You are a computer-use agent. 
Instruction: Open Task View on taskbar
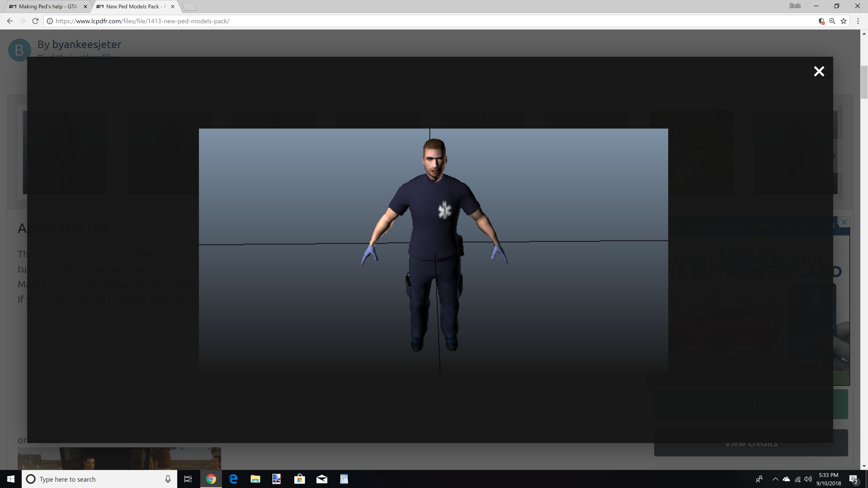click(188, 479)
